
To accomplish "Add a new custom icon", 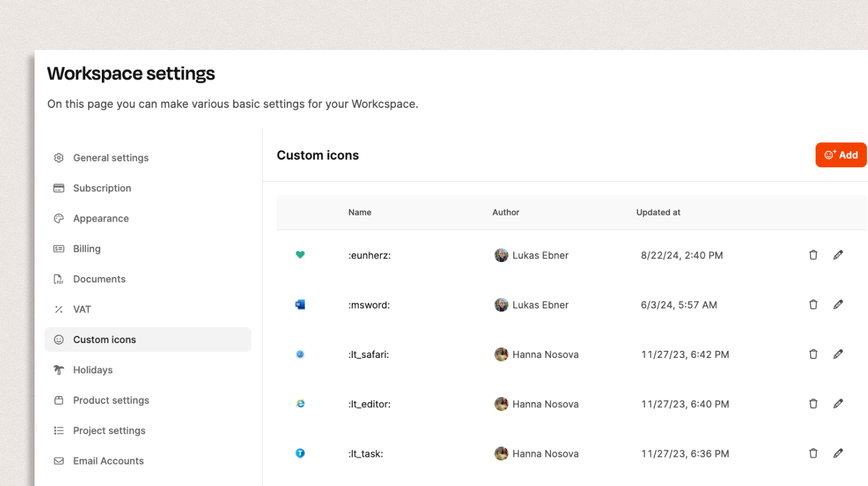I will (x=841, y=155).
